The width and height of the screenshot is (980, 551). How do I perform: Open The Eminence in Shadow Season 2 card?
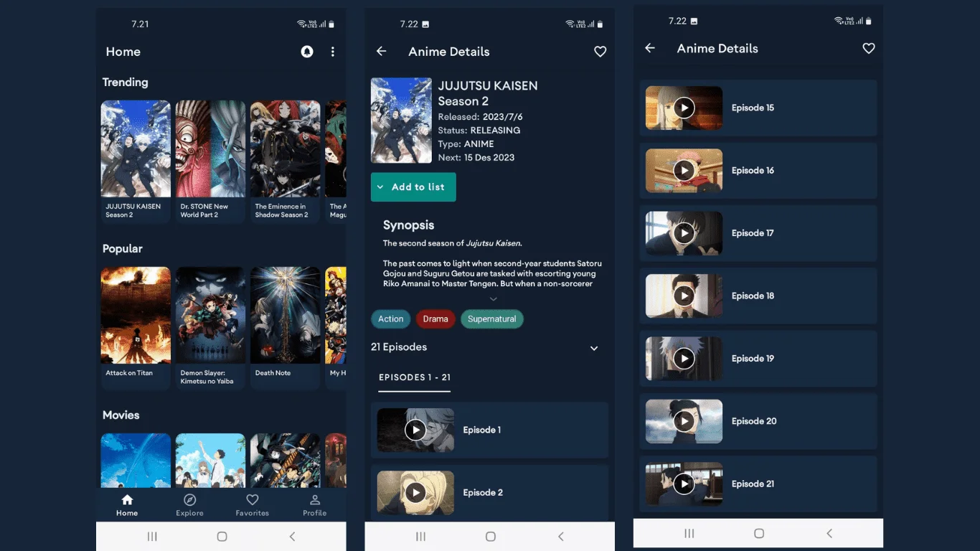(285, 161)
